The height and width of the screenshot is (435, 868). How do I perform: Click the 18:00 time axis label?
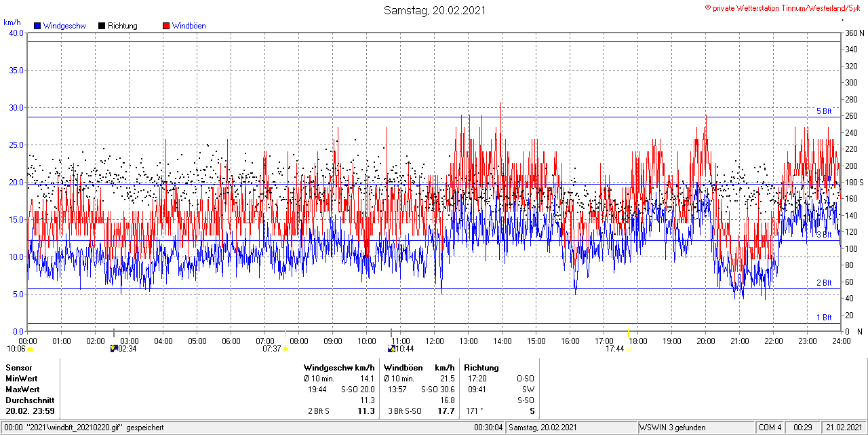(638, 341)
